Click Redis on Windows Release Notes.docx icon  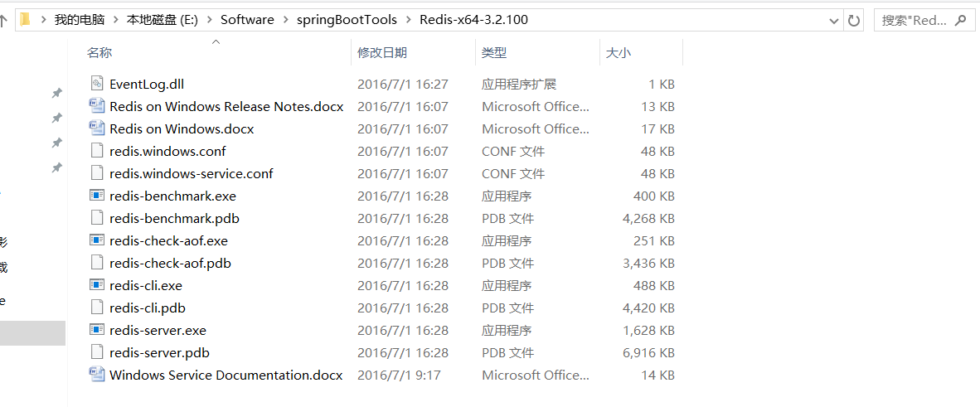tap(96, 105)
